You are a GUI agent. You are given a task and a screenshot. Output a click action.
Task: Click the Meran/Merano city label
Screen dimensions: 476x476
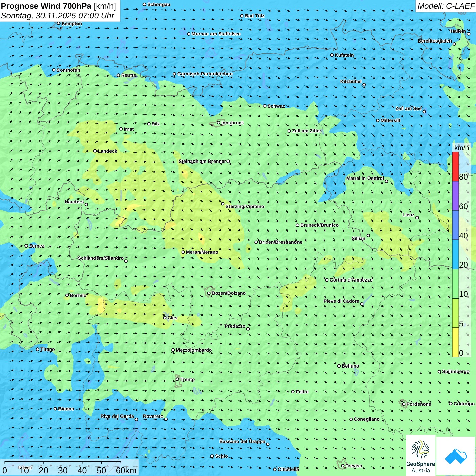[x=202, y=252]
